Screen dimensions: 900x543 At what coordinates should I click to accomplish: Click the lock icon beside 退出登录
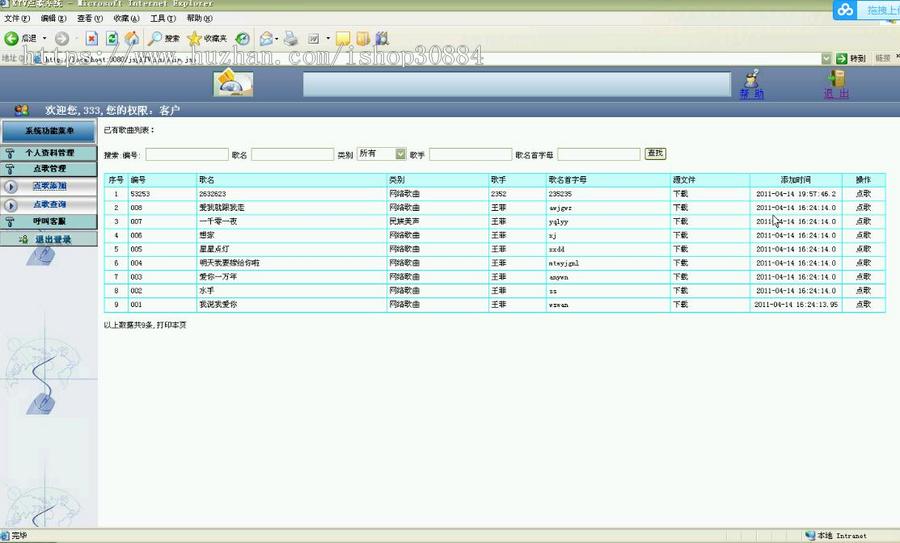24,239
